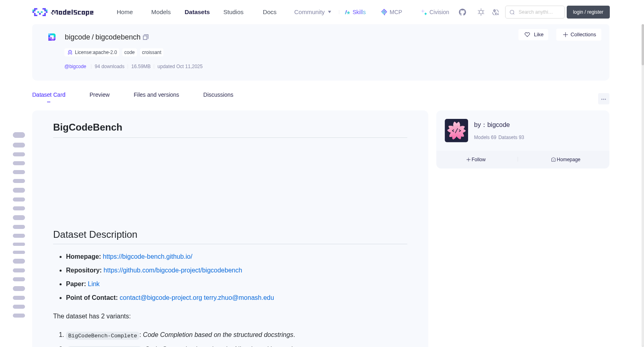Click the code tag

pyautogui.click(x=129, y=52)
